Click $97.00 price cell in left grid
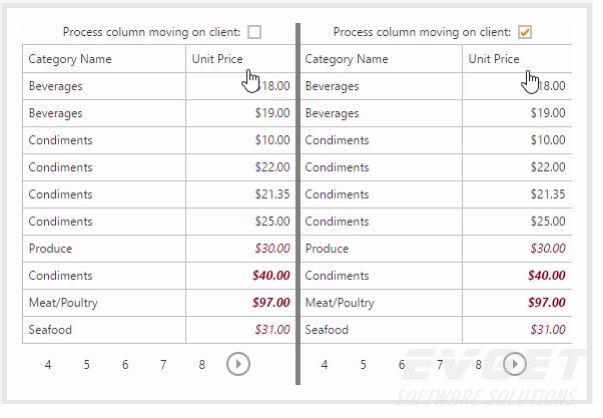The height and width of the screenshot is (418, 603). pos(270,302)
